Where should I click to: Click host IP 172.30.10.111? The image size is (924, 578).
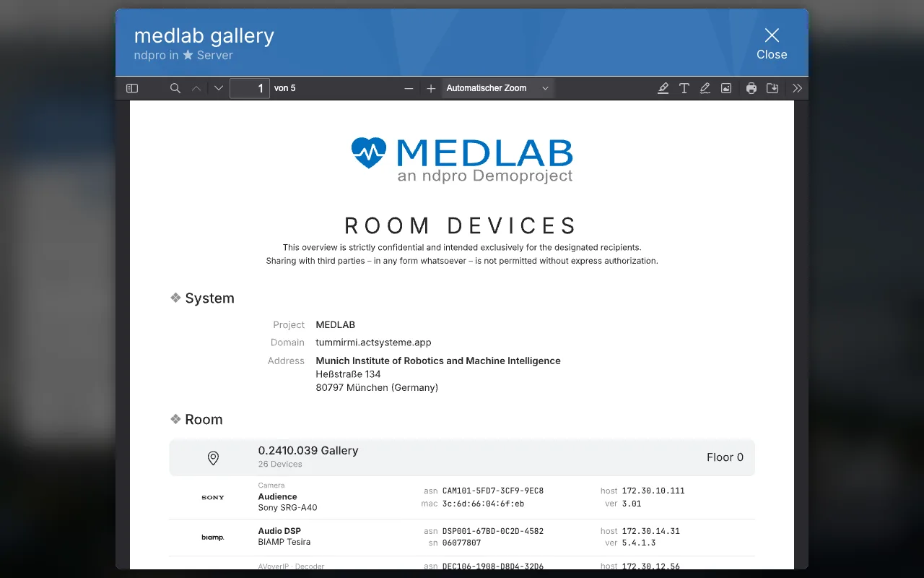pos(653,491)
